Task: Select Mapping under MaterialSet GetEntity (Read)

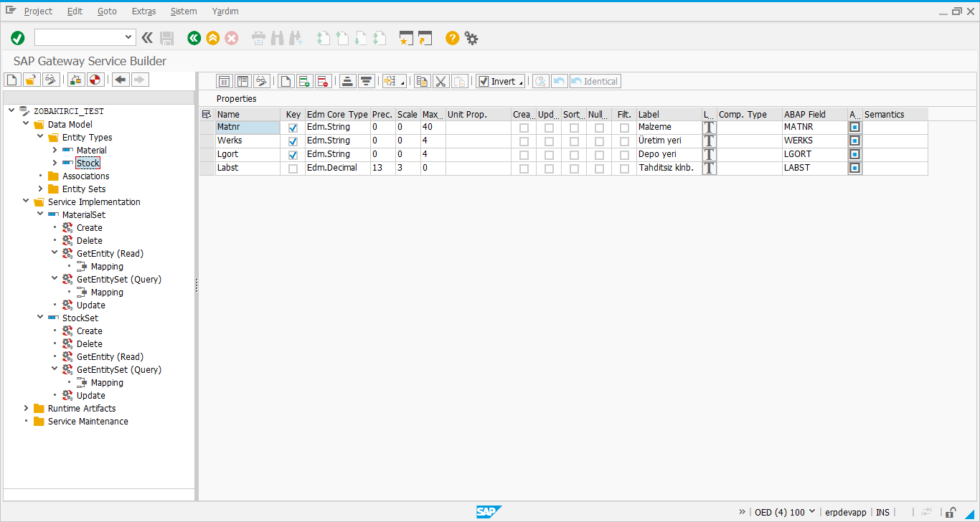Action: pos(107,266)
